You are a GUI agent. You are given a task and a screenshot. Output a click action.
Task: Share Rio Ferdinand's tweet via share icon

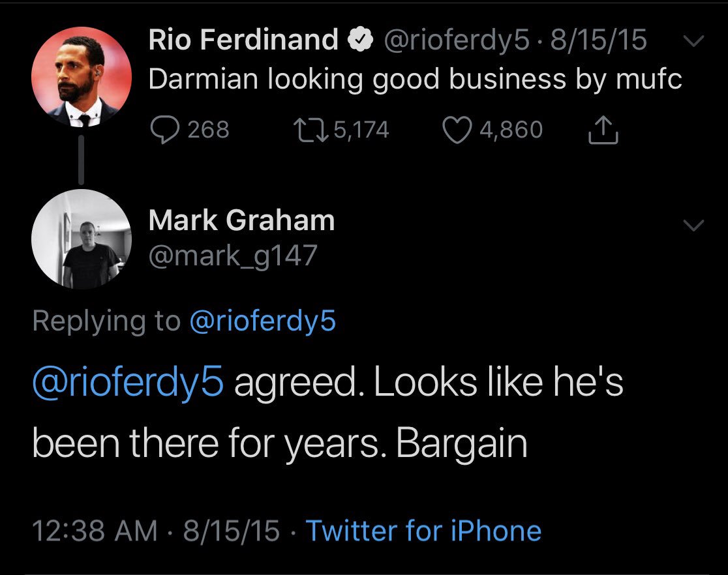click(603, 130)
